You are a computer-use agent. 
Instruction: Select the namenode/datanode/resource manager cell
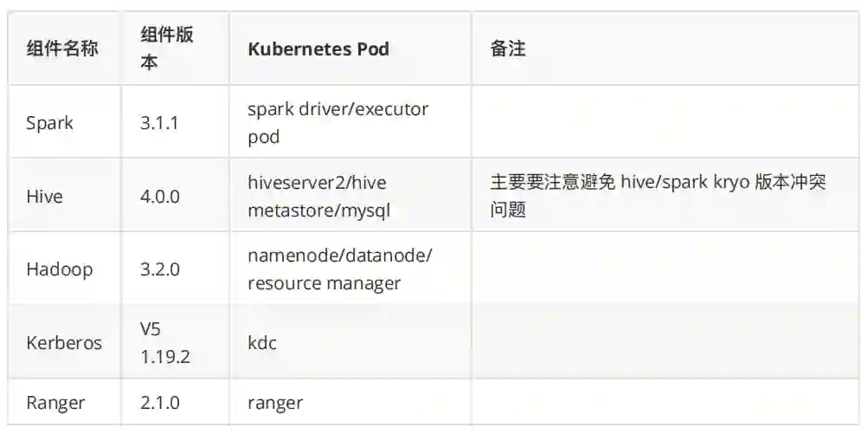(339, 269)
